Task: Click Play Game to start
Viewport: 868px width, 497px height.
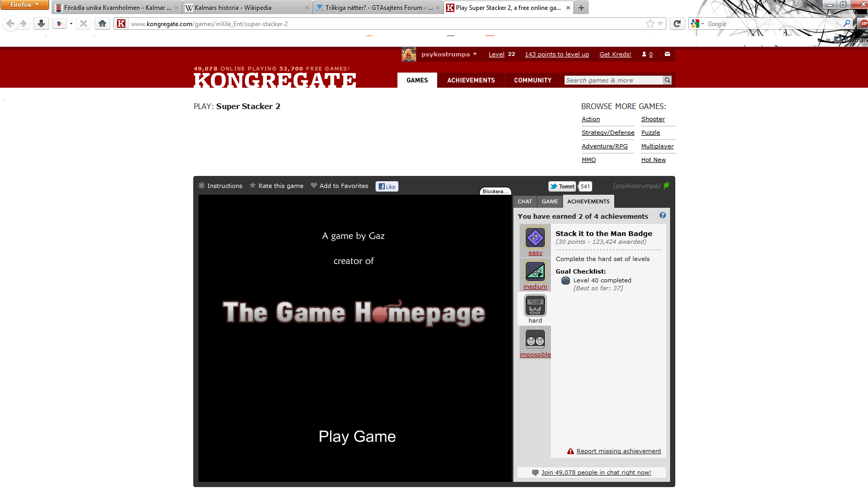Action: tap(357, 436)
